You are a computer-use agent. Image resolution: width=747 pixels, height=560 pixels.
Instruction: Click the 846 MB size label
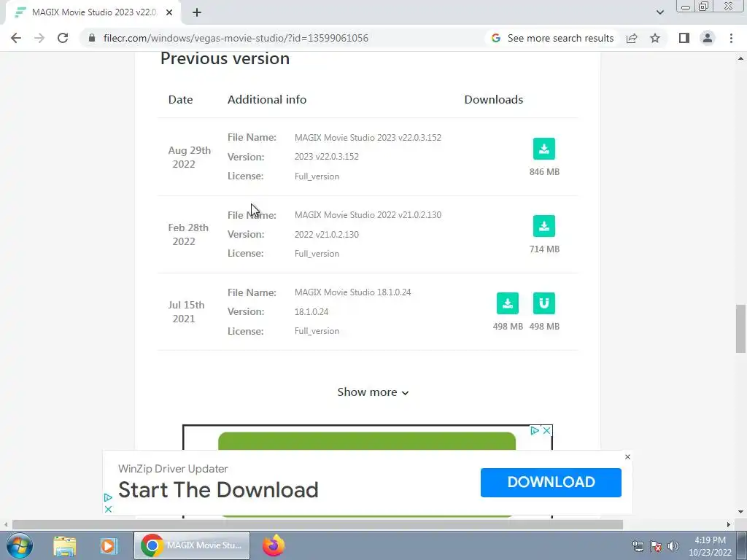pyautogui.click(x=544, y=172)
